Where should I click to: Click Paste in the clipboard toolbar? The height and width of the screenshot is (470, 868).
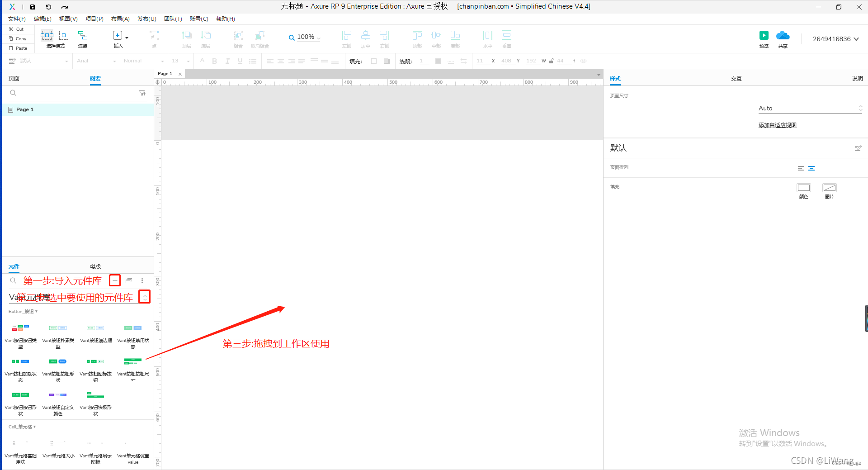click(18, 48)
